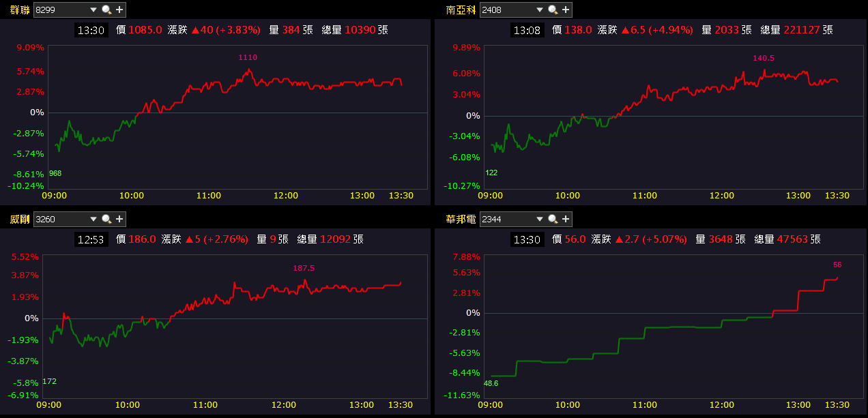The image size is (868, 418).
Task: Edit the 3260 stock code field
Action: (x=60, y=219)
